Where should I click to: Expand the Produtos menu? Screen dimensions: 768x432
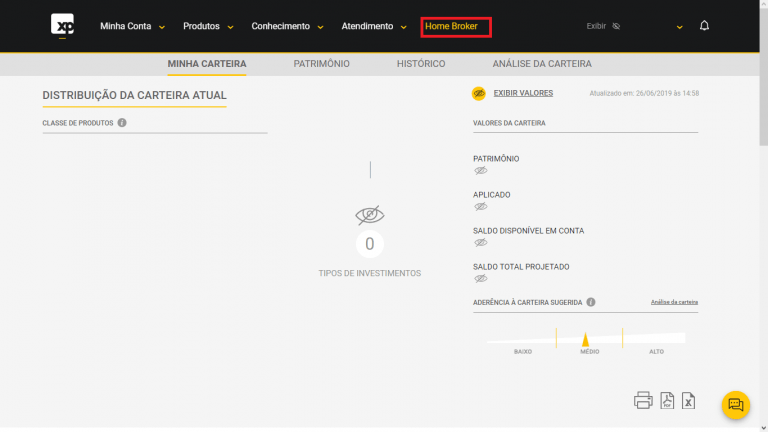coord(208,26)
